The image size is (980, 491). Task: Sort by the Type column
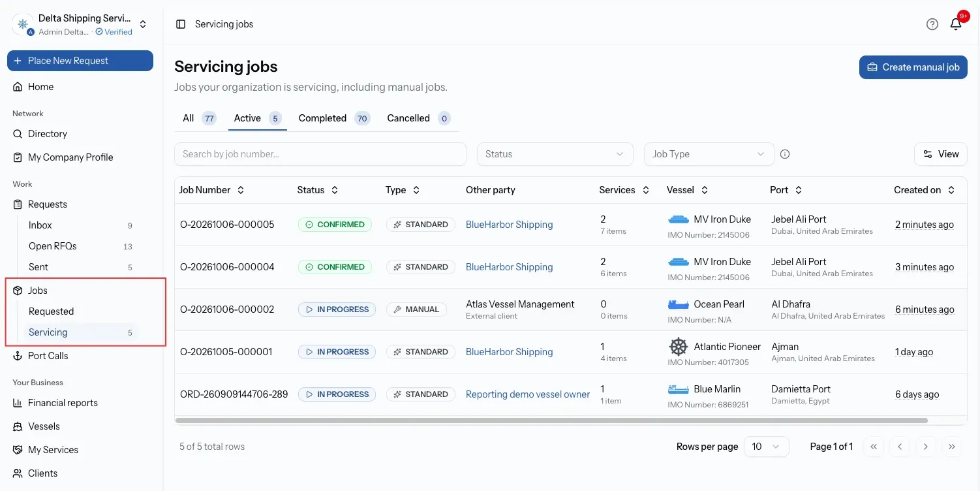click(x=403, y=190)
